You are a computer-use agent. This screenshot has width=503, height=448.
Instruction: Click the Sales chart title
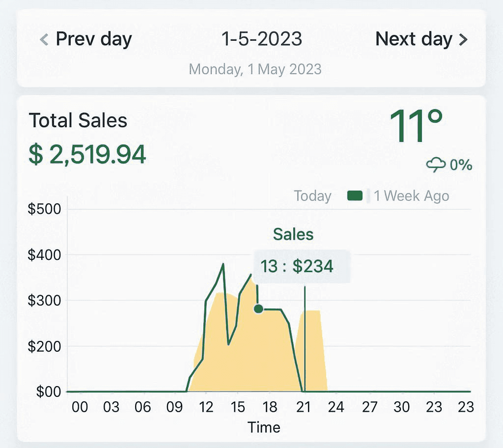[293, 234]
